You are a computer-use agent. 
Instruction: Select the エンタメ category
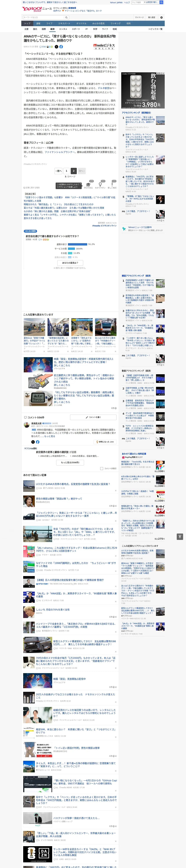pyautogui.click(x=63, y=29)
